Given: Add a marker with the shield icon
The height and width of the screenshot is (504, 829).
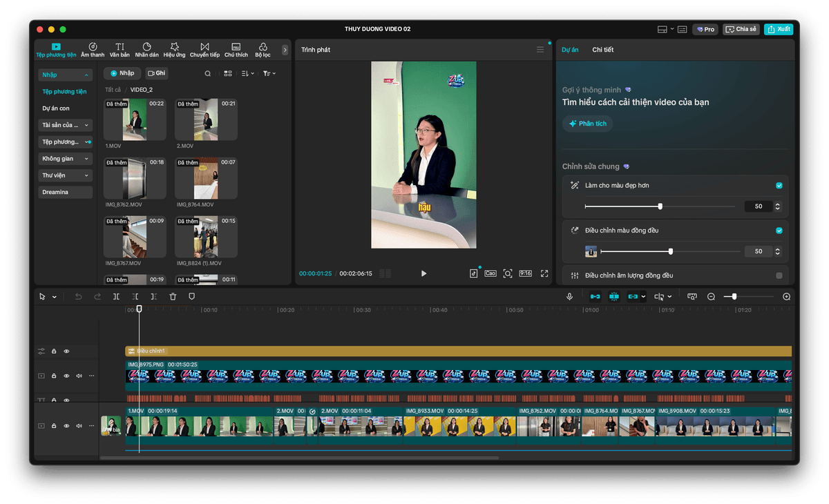Looking at the screenshot, I should coord(192,296).
